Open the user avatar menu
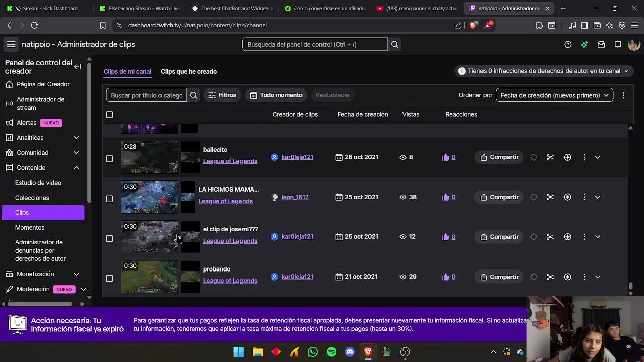Image resolution: width=644 pixels, height=362 pixels. (x=634, y=44)
